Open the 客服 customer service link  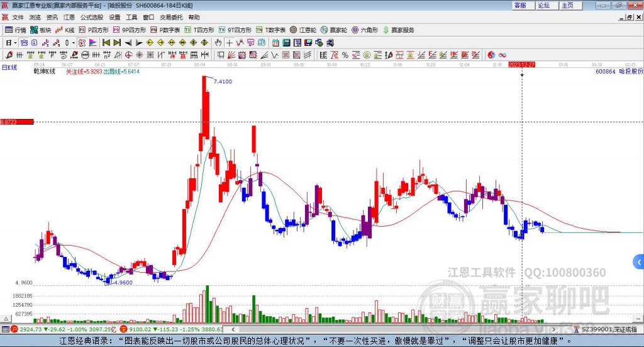(x=523, y=5)
